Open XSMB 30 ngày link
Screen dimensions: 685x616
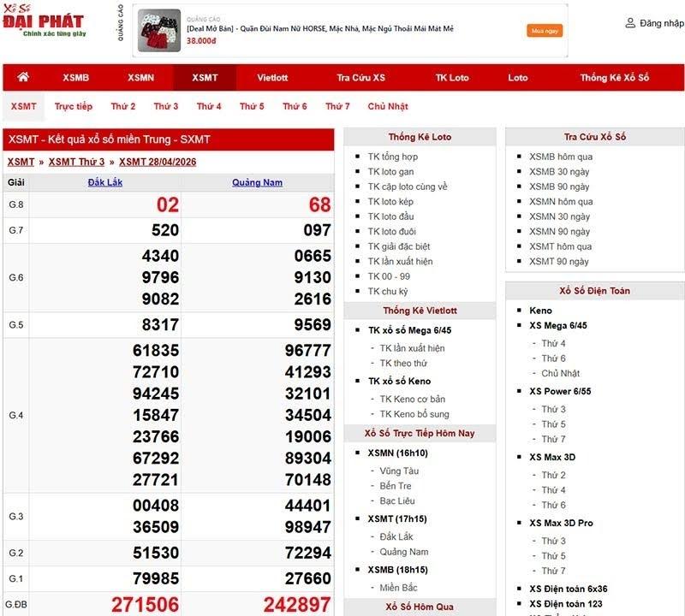coord(559,172)
